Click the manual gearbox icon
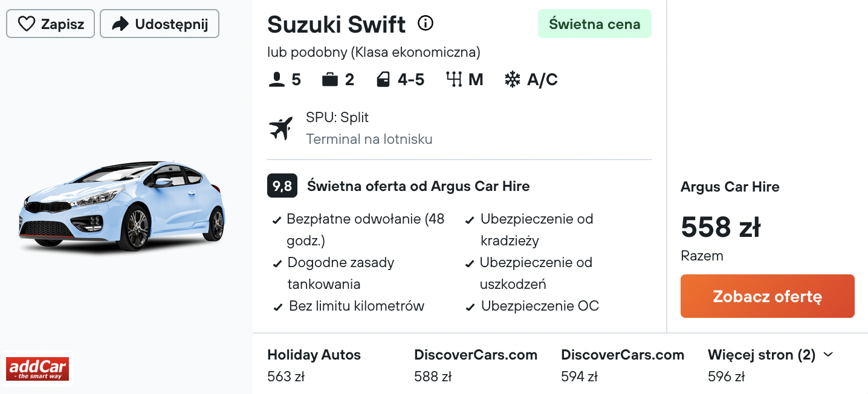This screenshot has height=394, width=868. click(454, 80)
